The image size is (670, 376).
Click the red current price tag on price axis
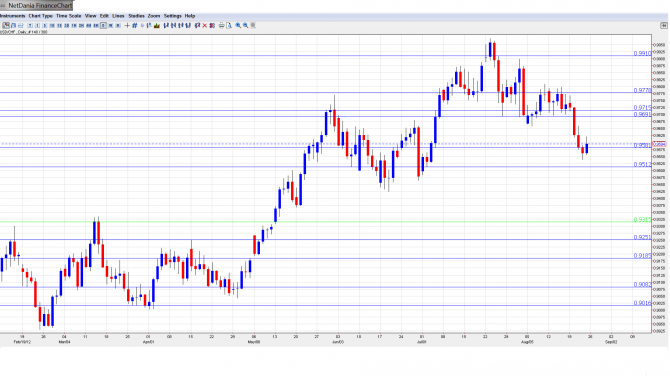click(x=659, y=144)
